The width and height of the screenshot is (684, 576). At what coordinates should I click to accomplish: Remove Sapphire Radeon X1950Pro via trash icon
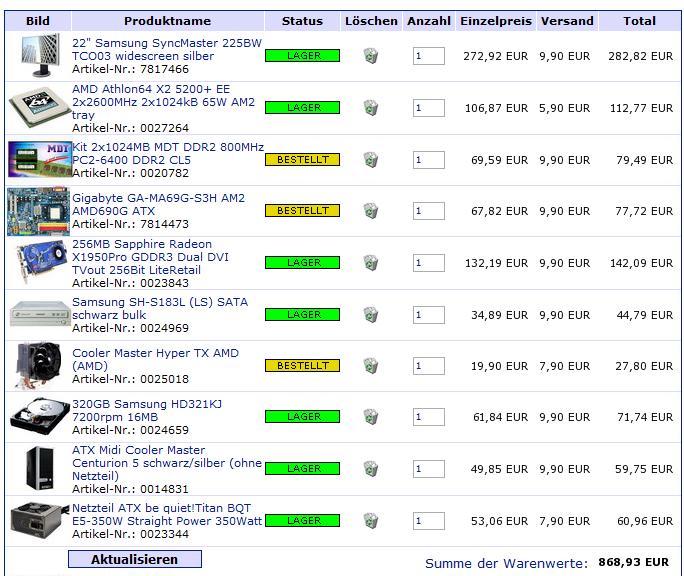pyautogui.click(x=371, y=263)
